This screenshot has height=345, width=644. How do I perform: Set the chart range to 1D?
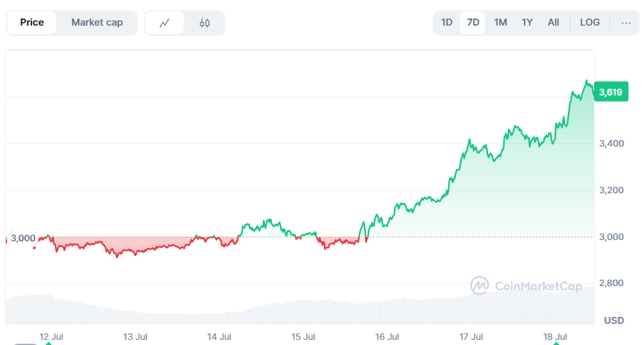point(447,22)
